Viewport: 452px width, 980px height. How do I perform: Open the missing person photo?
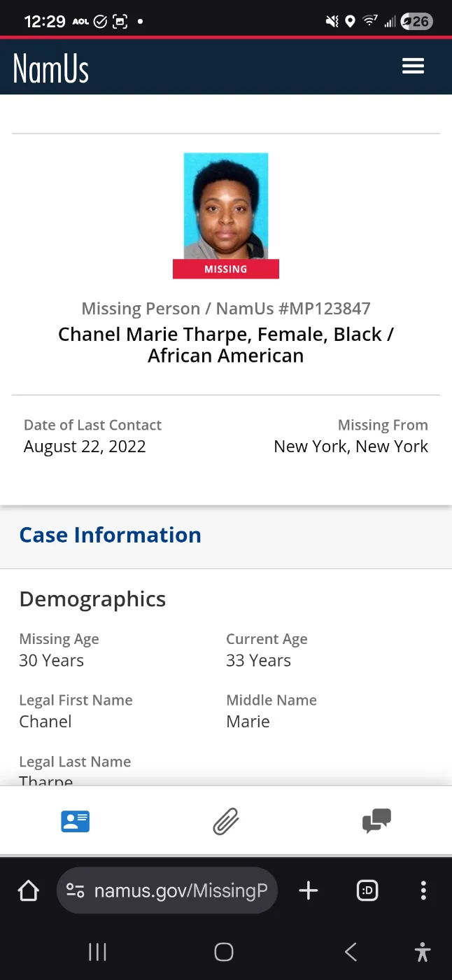226,206
